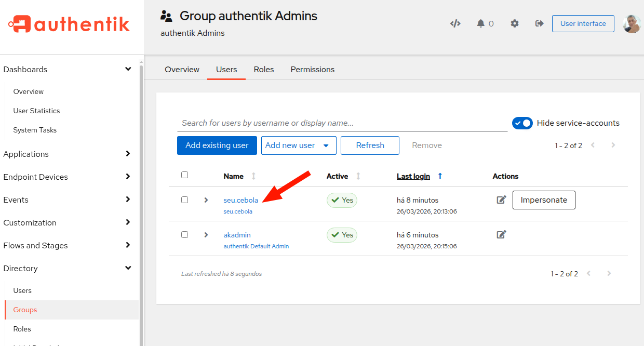
Task: Select all users with header checkbox
Action: (184, 175)
